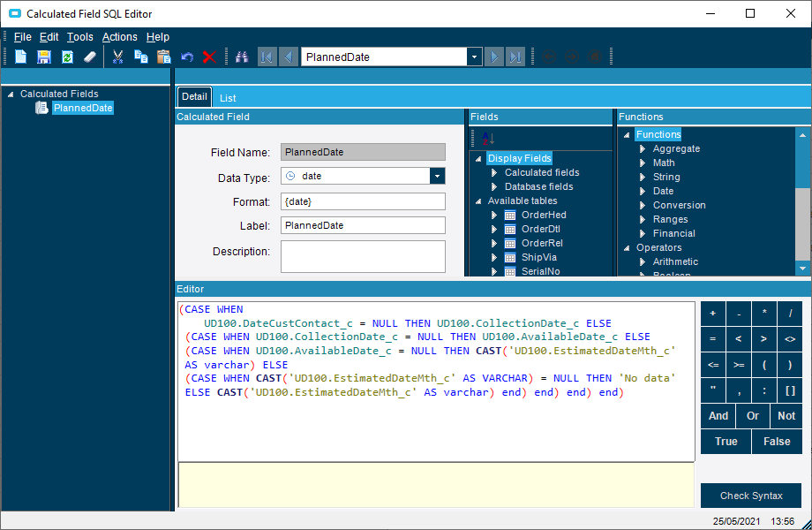Collapse the Available tables node
The width and height of the screenshot is (812, 530).
478,201
